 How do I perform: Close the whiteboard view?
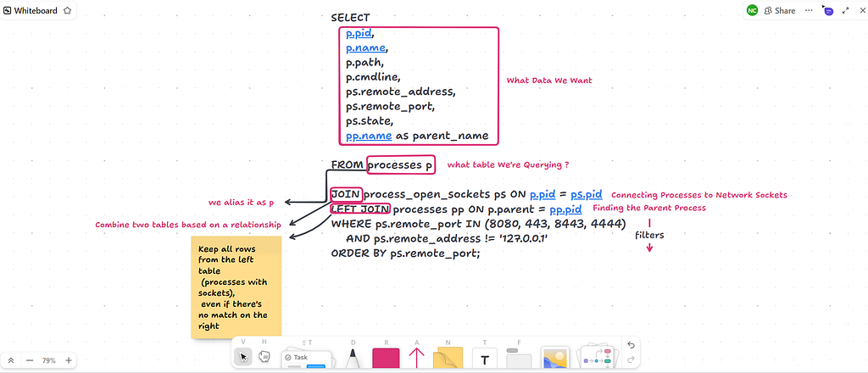[860, 10]
